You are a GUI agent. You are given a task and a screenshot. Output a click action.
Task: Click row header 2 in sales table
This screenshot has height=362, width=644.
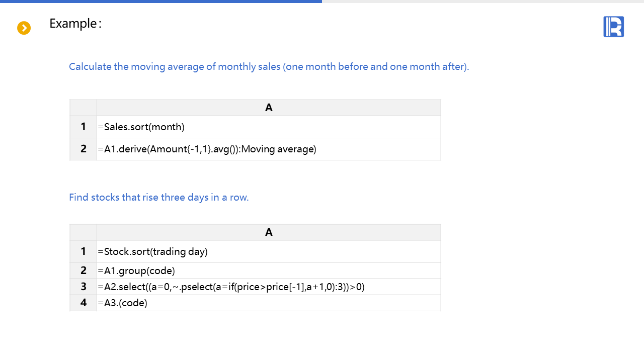pyautogui.click(x=83, y=149)
